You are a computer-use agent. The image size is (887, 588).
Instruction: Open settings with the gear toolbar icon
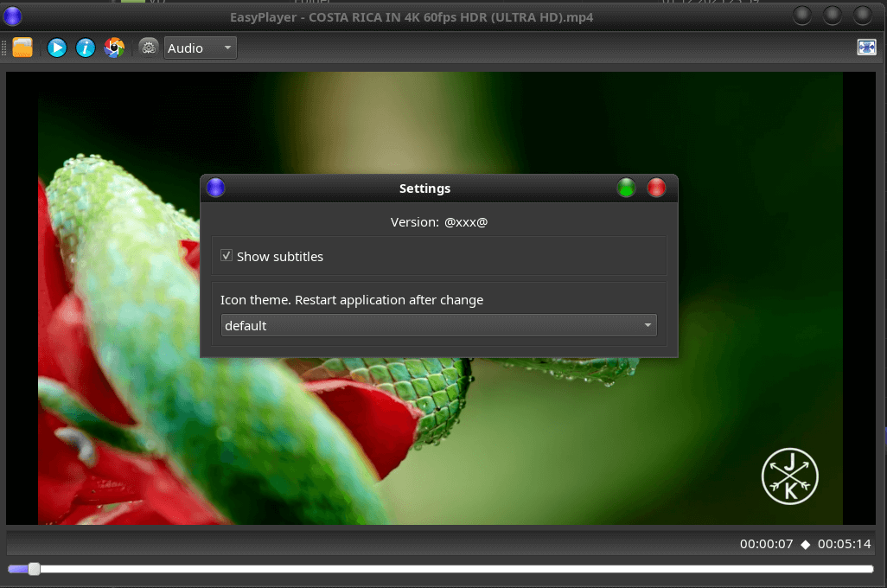(x=149, y=48)
